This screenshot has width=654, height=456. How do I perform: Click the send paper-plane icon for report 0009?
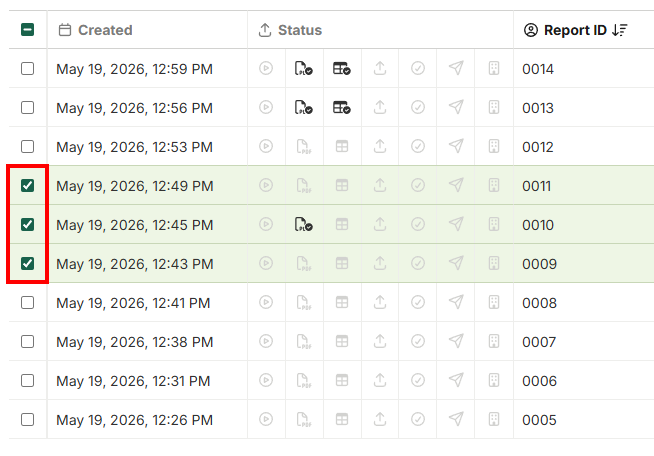[456, 263]
